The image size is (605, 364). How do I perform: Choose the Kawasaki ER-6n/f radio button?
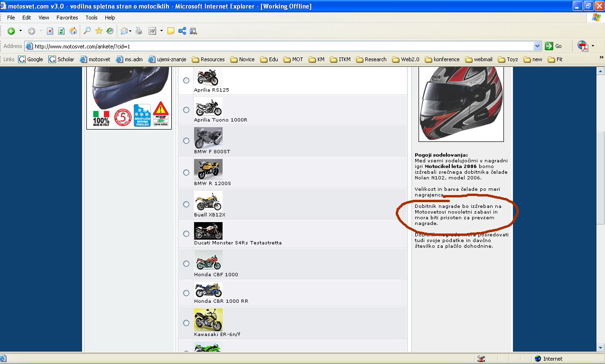(x=186, y=323)
